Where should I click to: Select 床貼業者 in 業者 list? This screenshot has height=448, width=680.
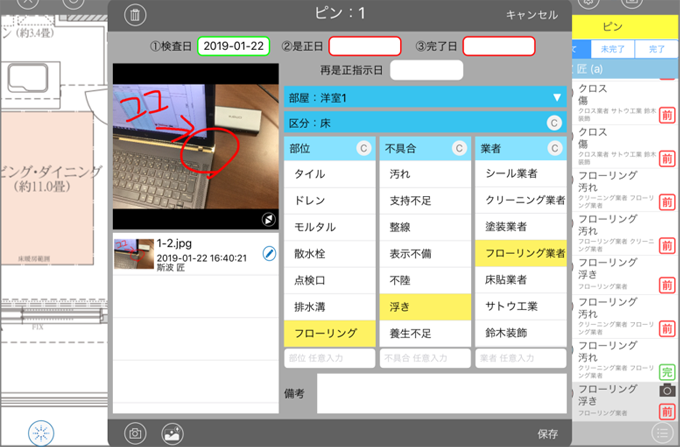click(521, 280)
